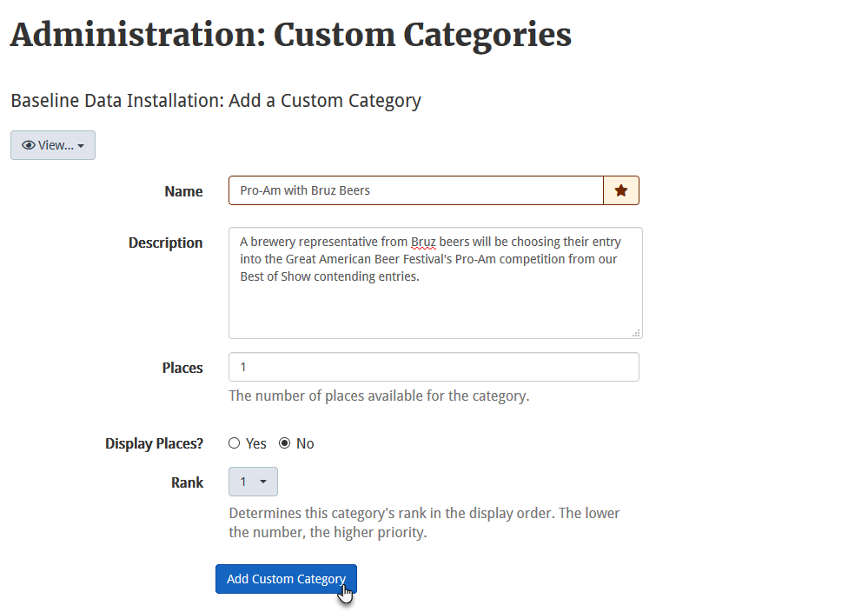Click the 'Places' field label
Viewport: 868px width, 612px height.
click(182, 368)
